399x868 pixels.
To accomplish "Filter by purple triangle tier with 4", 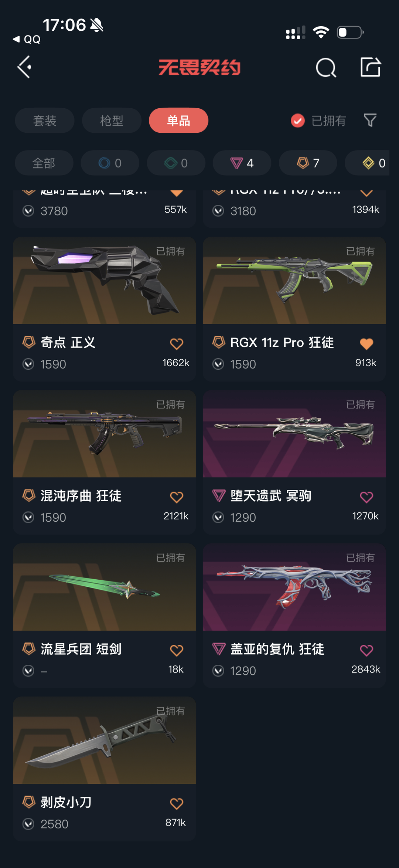I will click(x=242, y=163).
